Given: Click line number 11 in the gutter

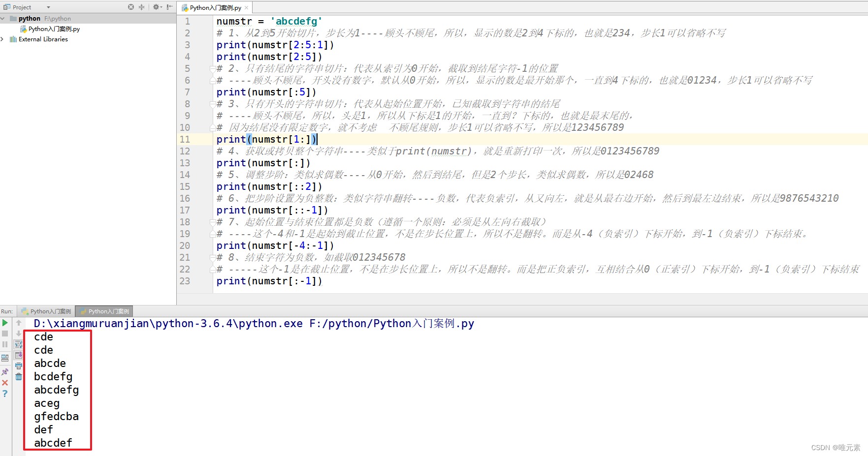Looking at the screenshot, I should tap(185, 139).
